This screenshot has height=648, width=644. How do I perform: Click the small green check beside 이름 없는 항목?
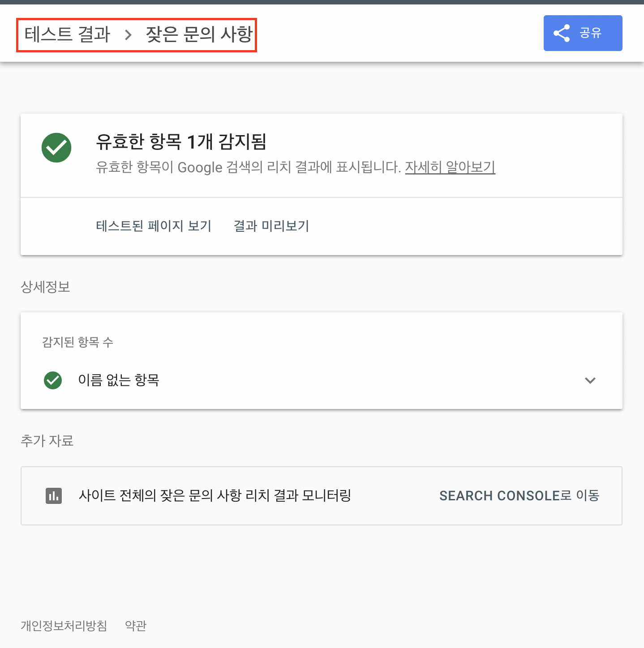53,380
